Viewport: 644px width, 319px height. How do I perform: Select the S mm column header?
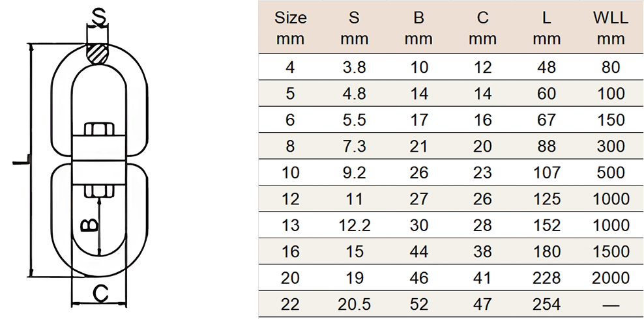(x=355, y=29)
